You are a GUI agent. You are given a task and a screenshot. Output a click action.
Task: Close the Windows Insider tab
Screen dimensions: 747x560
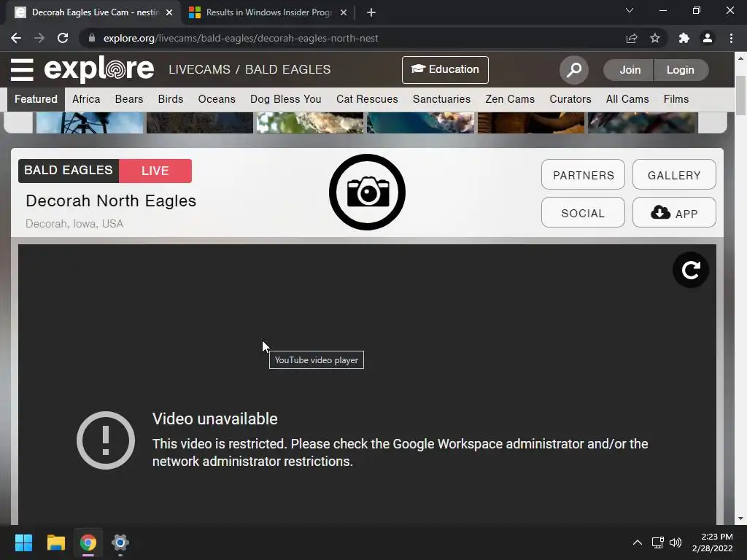pos(344,12)
